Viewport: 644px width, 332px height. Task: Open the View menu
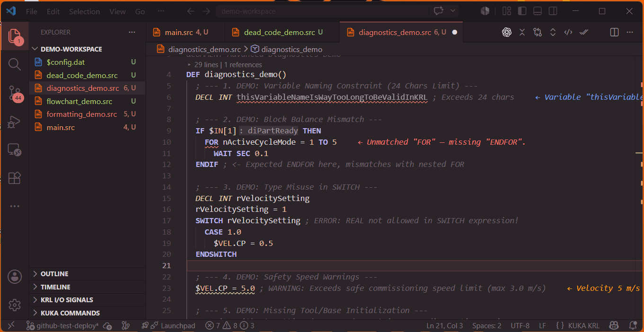point(117,11)
